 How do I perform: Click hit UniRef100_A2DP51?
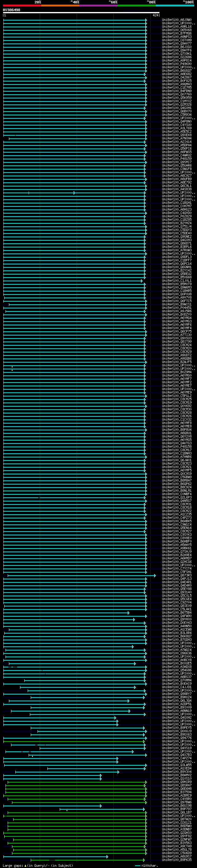(177, 704)
